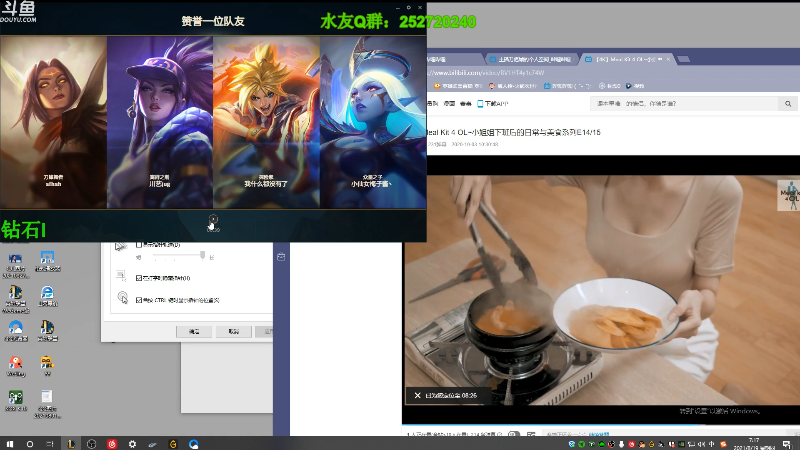800x450 pixels.
Task: Click 确定 button in mouse dialog
Action: pos(194,332)
